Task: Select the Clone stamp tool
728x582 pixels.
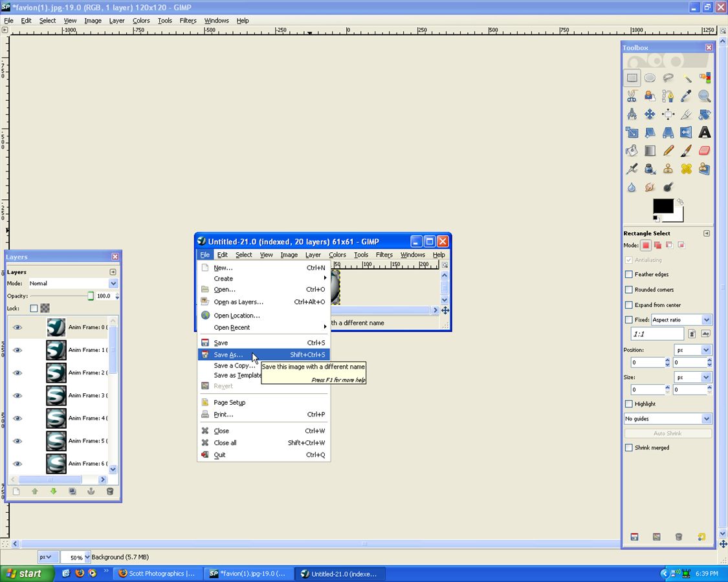Action: [x=668, y=169]
